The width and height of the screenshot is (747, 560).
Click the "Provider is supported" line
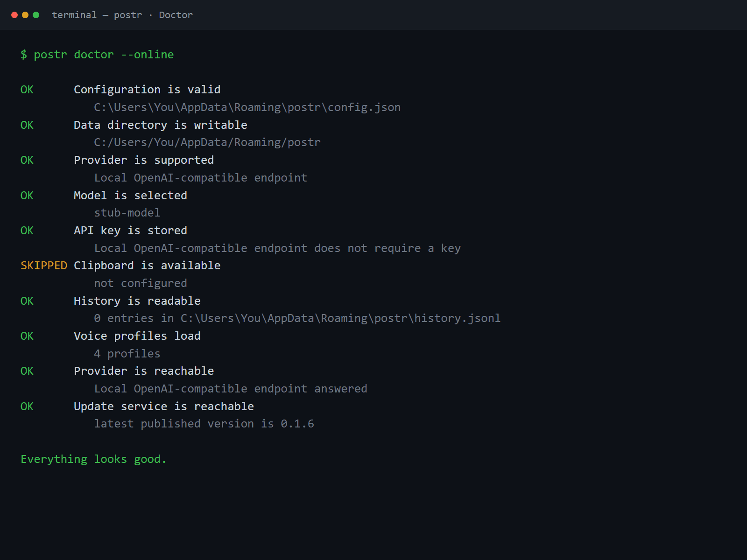tap(144, 160)
